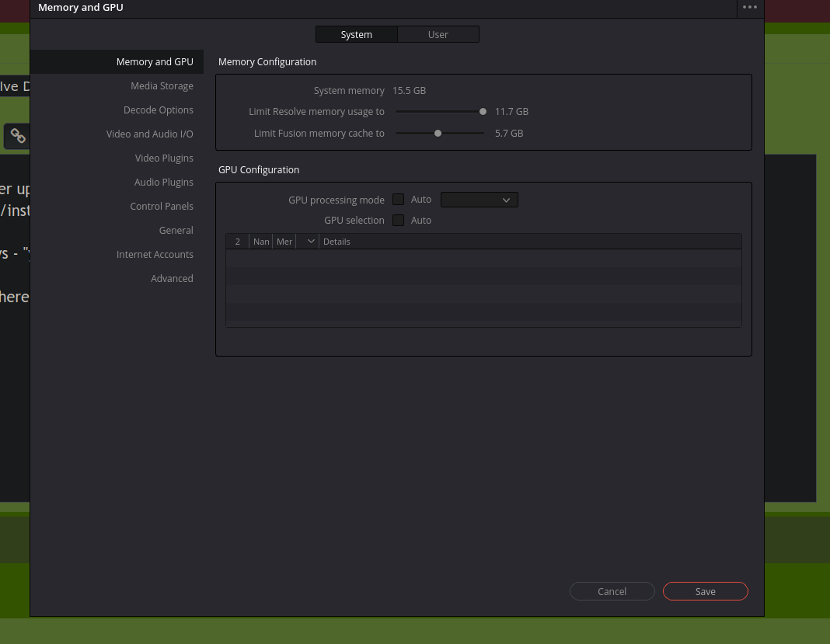Click the 15.5 GB system memory value

tap(410, 90)
